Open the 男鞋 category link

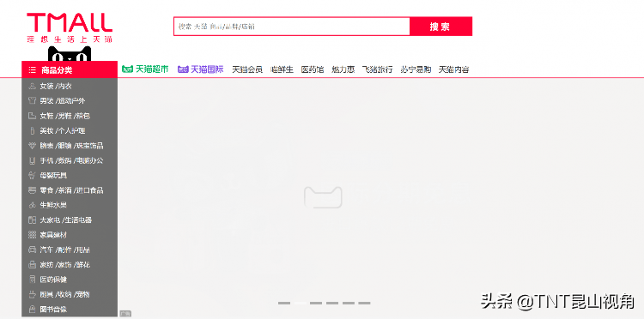point(65,116)
